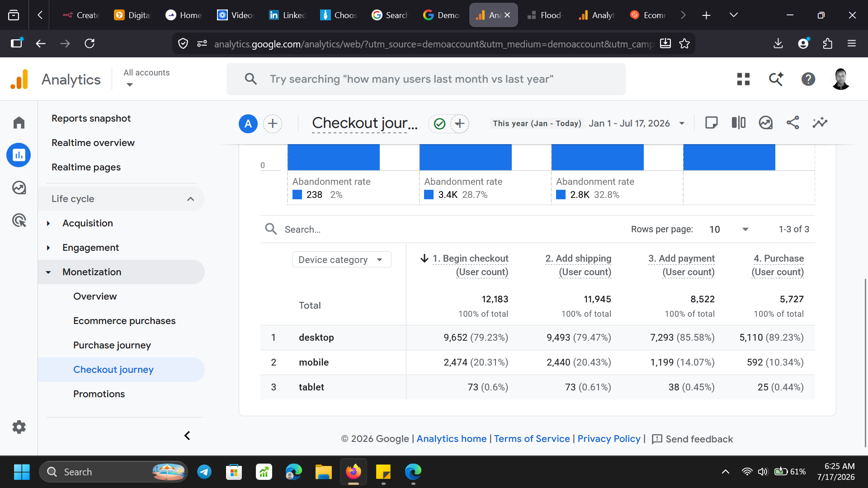
Task: Collapse the reports navigation panel arrow
Action: (x=187, y=436)
